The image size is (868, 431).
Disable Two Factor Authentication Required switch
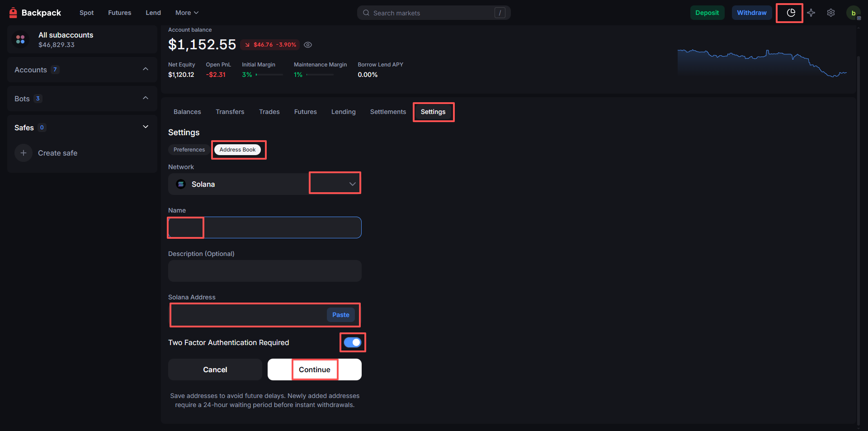tap(353, 342)
